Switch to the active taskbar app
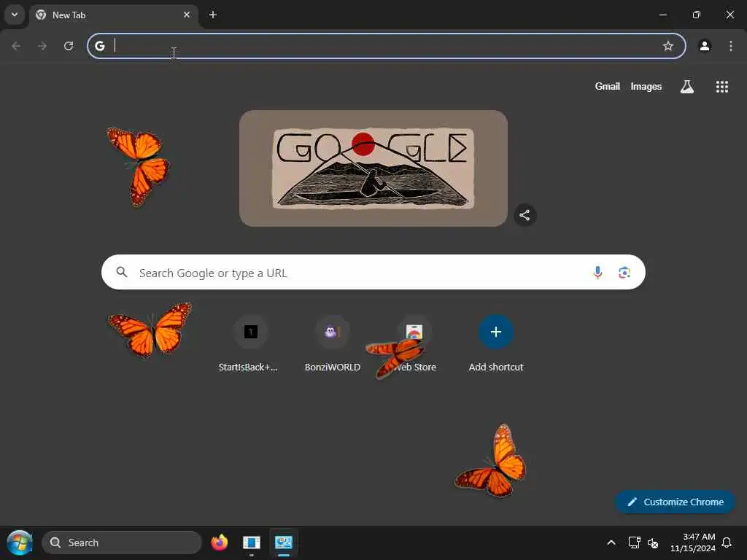747x560 pixels. tap(284, 542)
